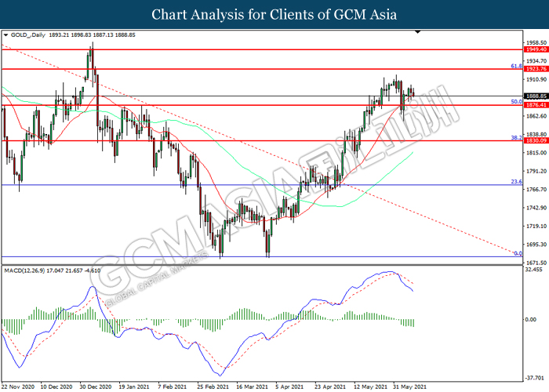This screenshot has width=549, height=392.
Task: Click the 1862.60 price axis value
Action: [x=536, y=116]
